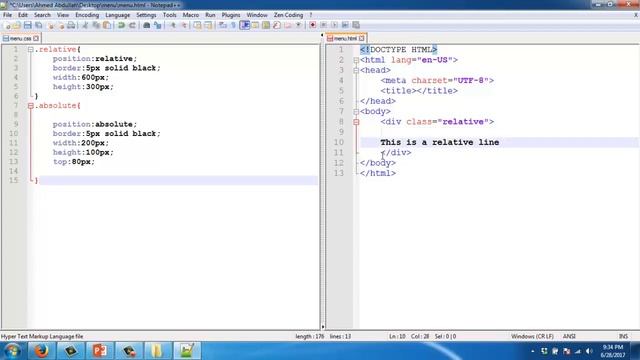
Task: Open the Language menu
Action: 118,15
